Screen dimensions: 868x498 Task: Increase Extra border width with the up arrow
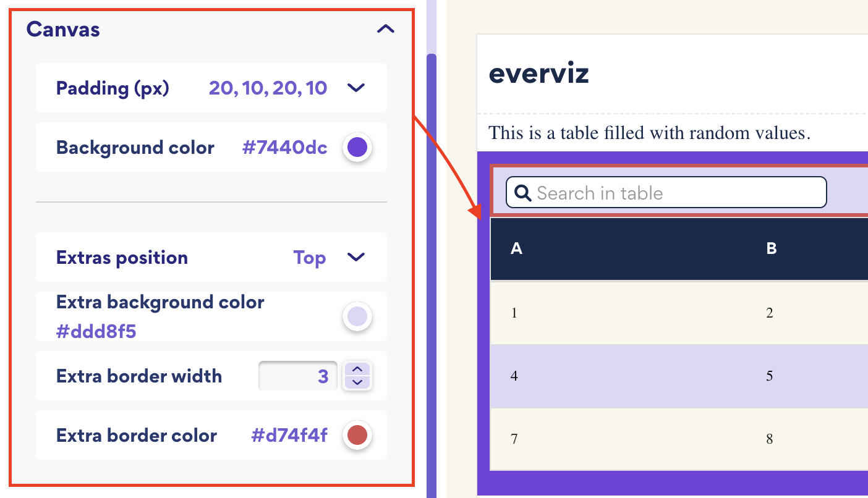[357, 368]
